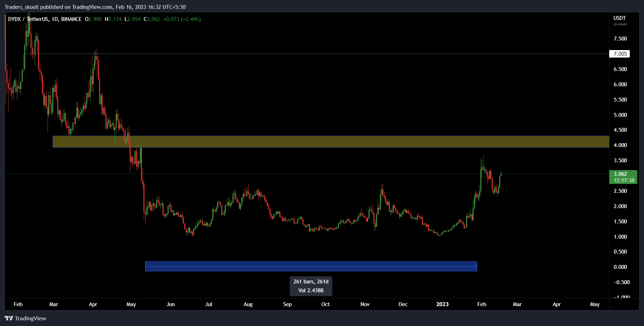Click the Jun label on the time axis
This screenshot has height=326, width=644.
(x=171, y=304)
